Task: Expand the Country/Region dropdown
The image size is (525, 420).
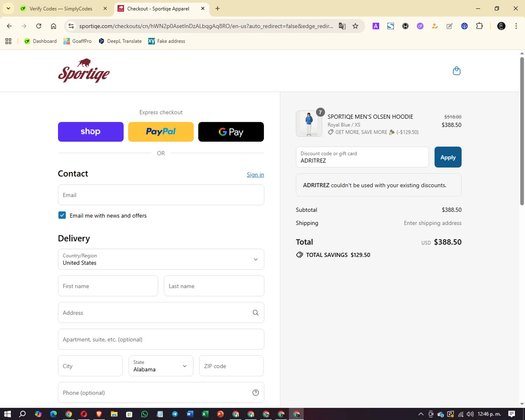Action: click(x=161, y=259)
